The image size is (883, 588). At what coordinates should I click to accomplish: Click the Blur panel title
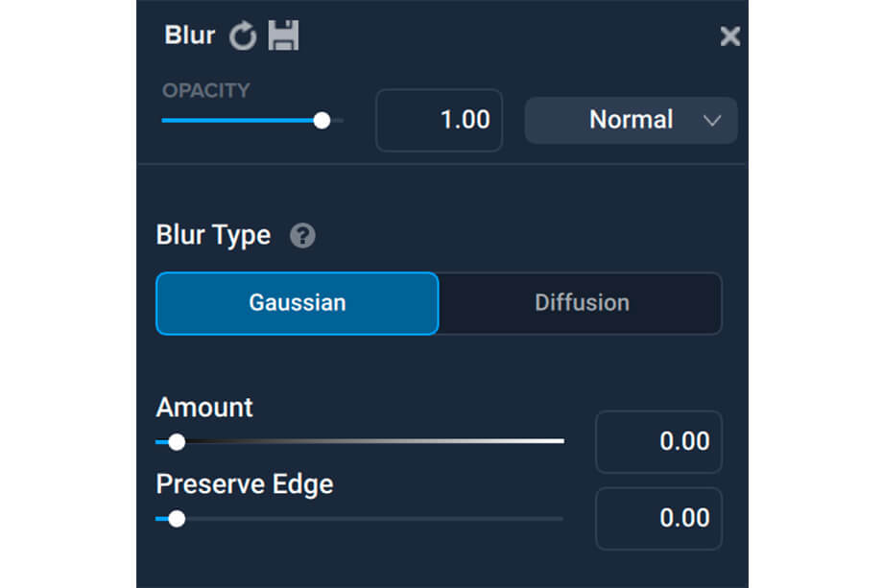[x=190, y=35]
